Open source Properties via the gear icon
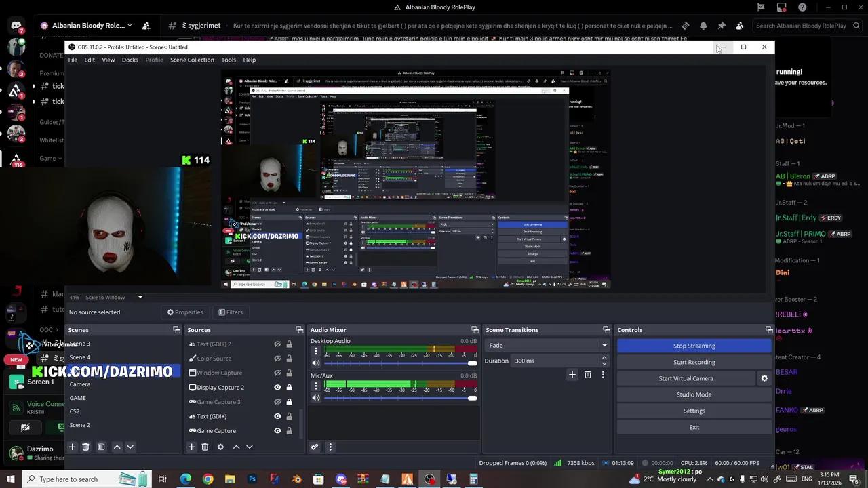Image resolution: width=868 pixels, height=488 pixels. [x=220, y=447]
